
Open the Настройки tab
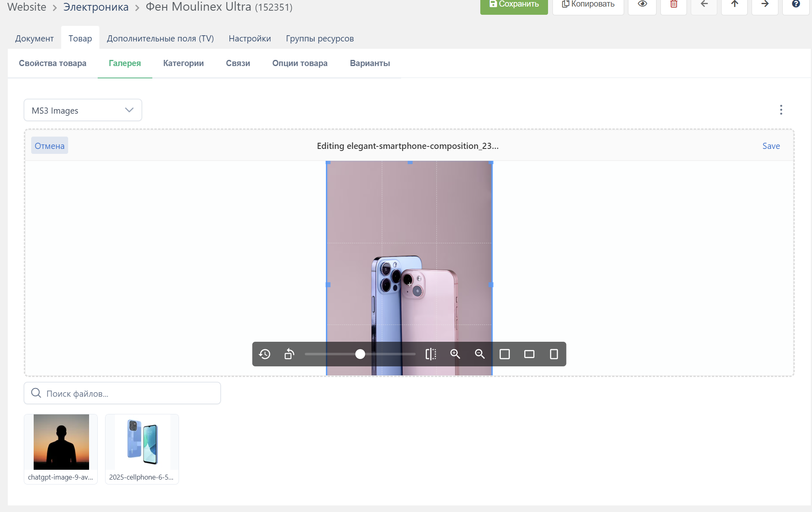250,39
